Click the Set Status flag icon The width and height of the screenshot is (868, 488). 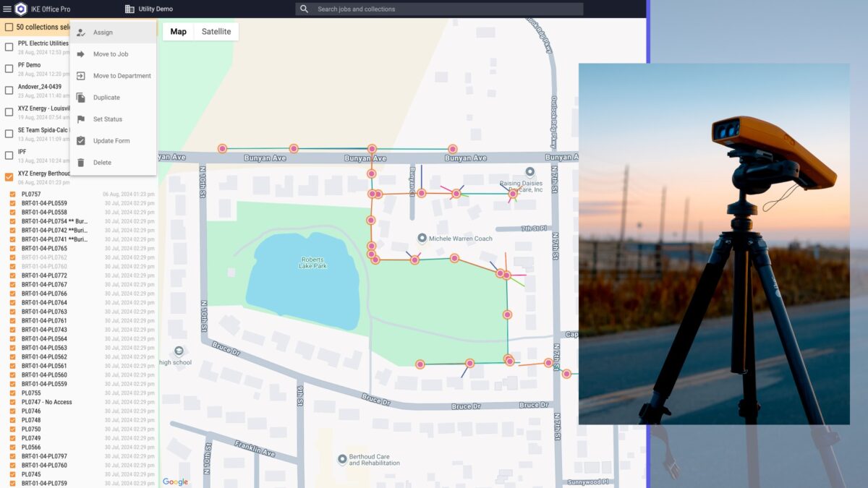click(80, 119)
